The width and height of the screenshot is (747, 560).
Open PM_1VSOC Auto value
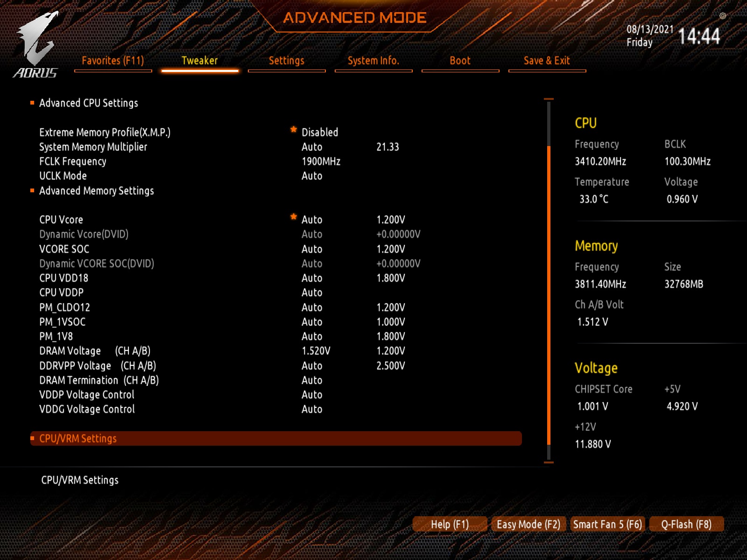pyautogui.click(x=312, y=322)
